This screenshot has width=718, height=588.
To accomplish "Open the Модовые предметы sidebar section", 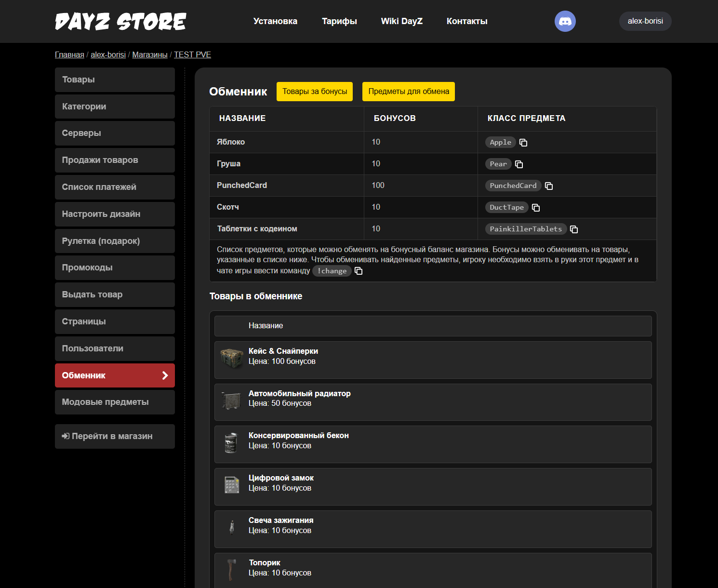I will point(115,402).
